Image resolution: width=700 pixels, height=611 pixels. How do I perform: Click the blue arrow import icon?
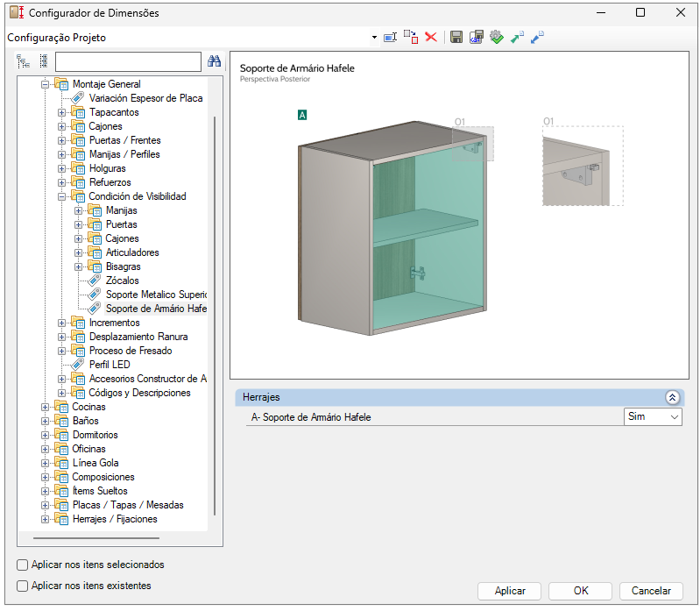pos(537,37)
